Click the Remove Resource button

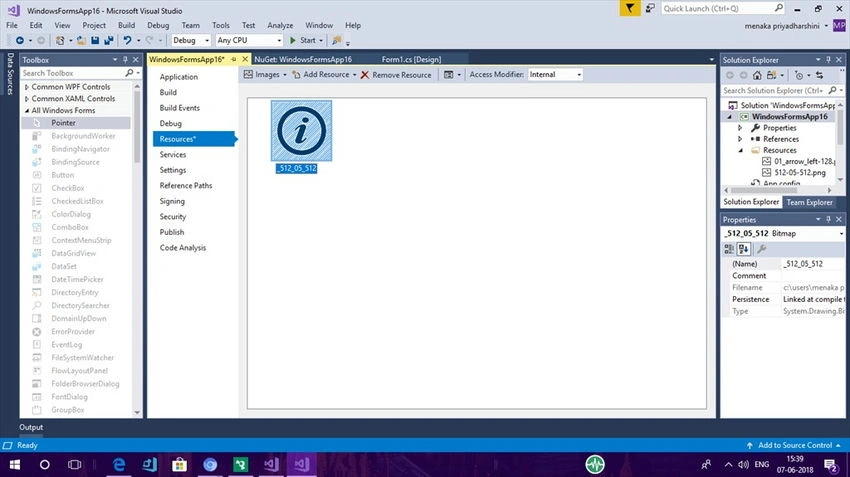(x=396, y=75)
